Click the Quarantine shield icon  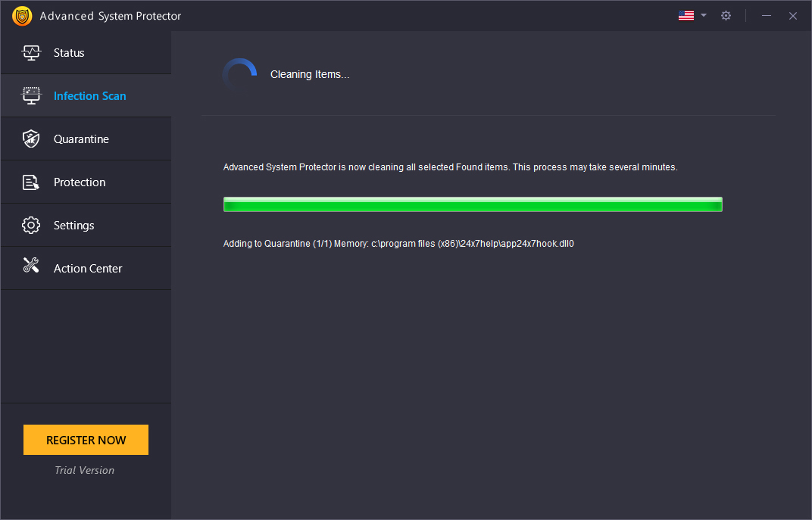[31, 139]
